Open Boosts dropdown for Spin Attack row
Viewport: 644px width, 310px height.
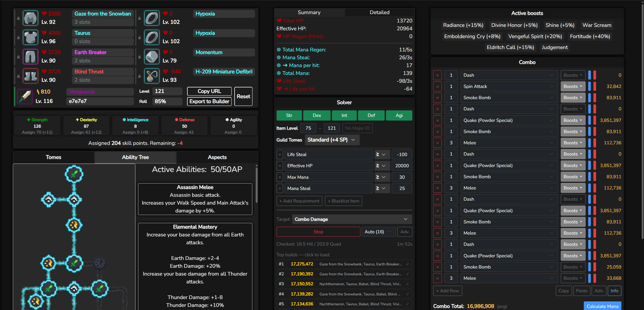coord(573,86)
